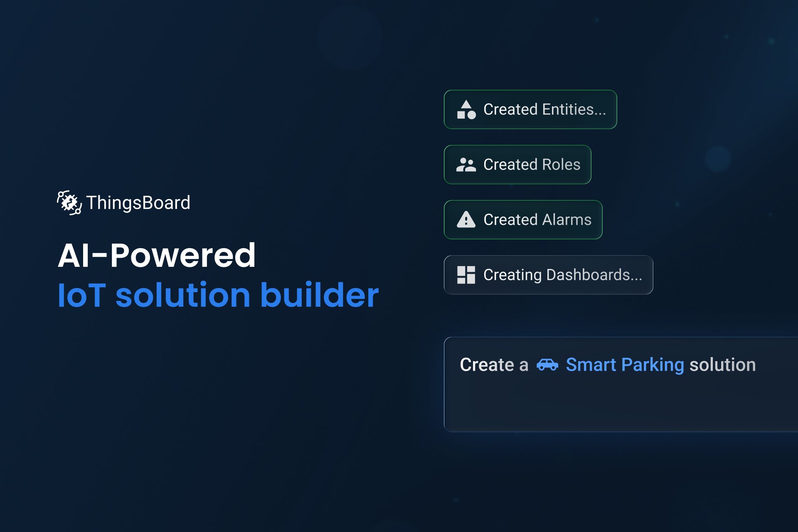798x532 pixels.
Task: Select the 'Created Roles' text label
Action: [x=532, y=165]
